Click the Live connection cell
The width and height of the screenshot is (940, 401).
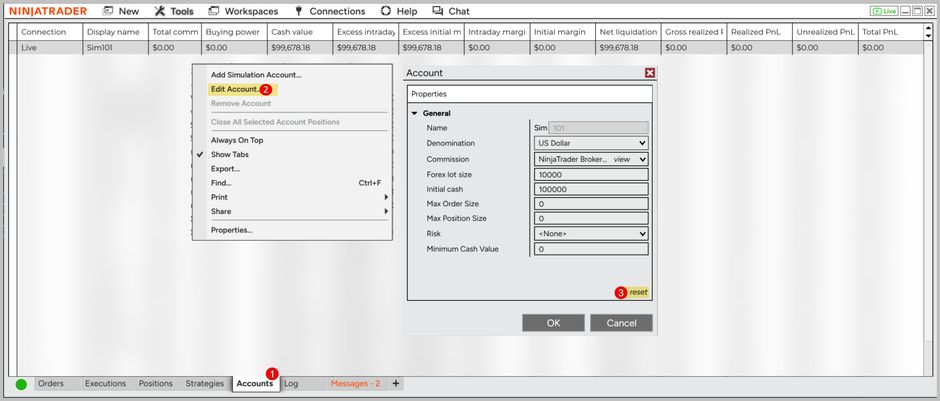pos(50,47)
